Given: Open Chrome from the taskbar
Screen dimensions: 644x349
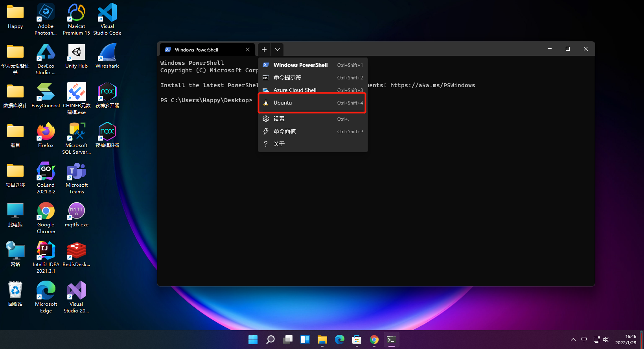Looking at the screenshot, I should (x=374, y=340).
